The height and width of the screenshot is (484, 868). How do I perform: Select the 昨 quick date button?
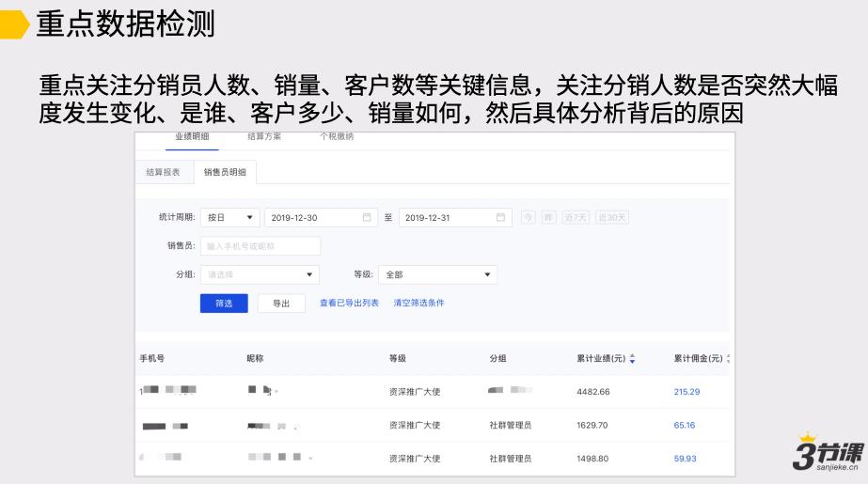point(548,217)
